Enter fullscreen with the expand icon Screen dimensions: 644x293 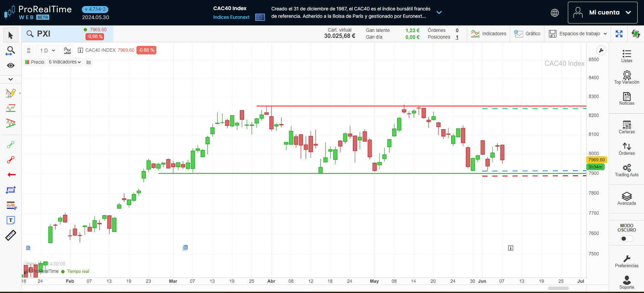pyautogui.click(x=619, y=34)
